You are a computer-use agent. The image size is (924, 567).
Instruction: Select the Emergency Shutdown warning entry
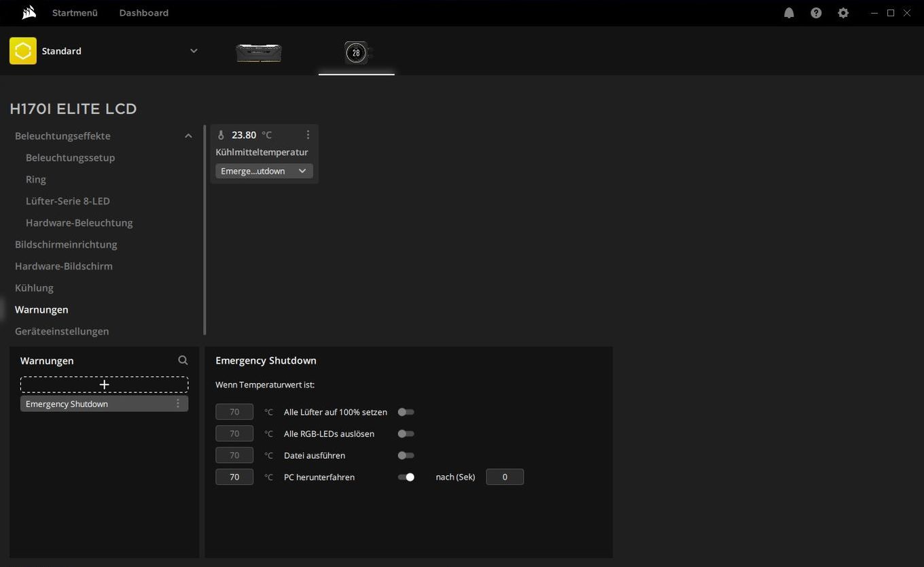click(104, 404)
